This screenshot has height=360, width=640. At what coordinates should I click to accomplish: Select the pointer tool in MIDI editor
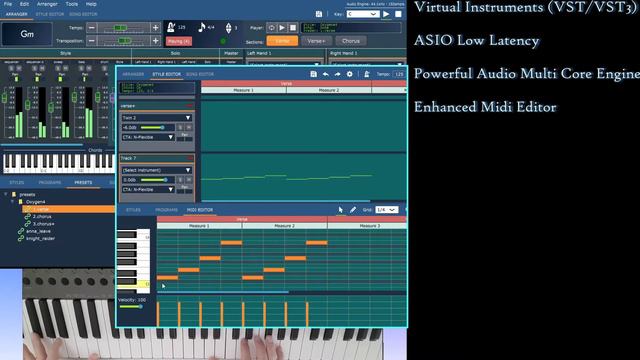point(341,209)
